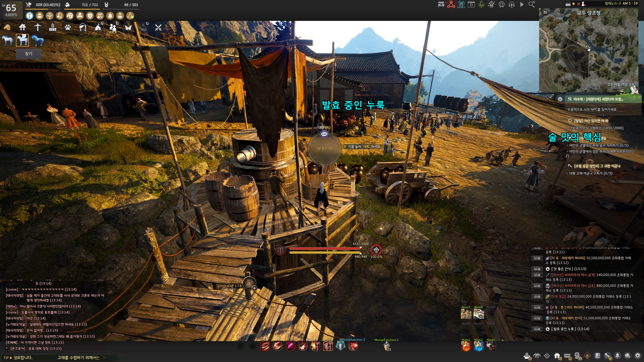Open the butterfly fairy icon
Viewport: 644px width, 362px height.
[128, 27]
